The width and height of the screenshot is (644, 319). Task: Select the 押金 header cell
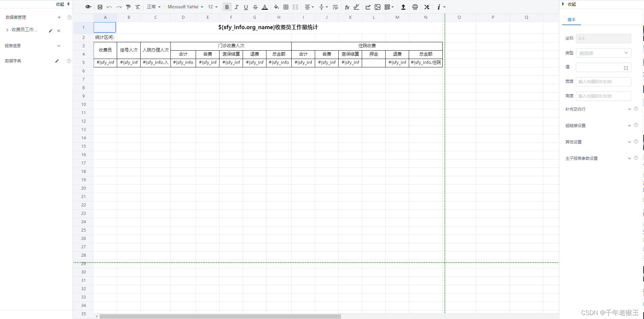coord(374,54)
